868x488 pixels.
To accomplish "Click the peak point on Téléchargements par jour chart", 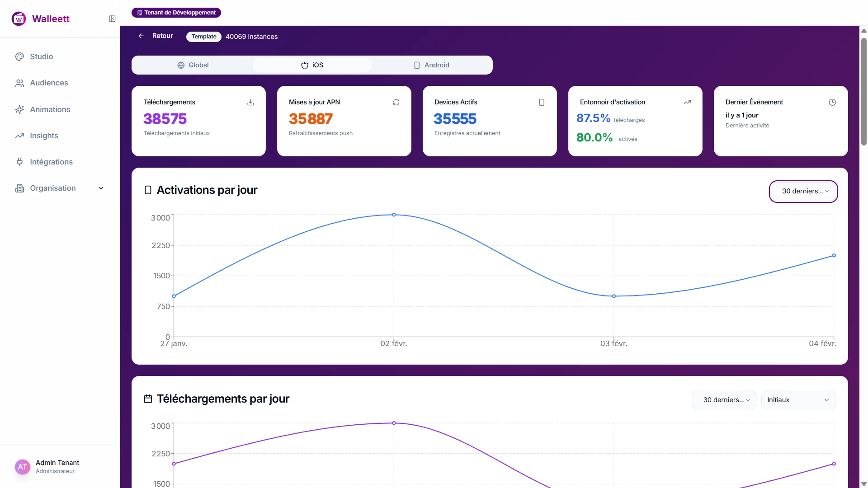I will point(394,423).
